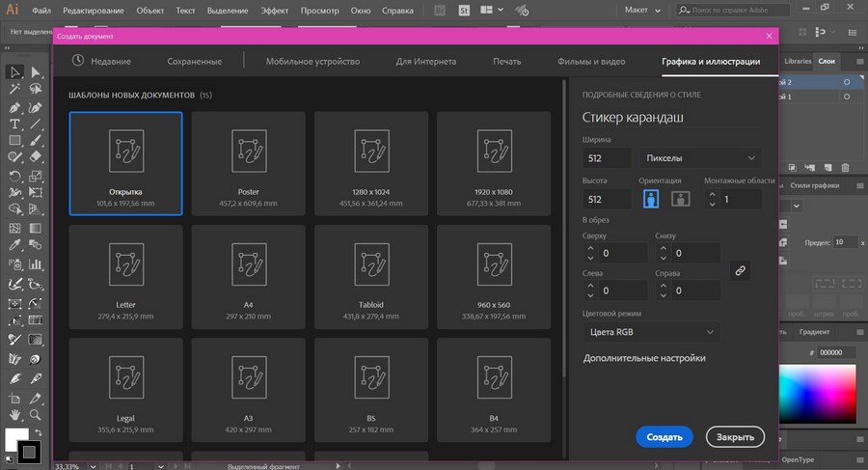Screen dimensions: 868x470
Task: Increase the Сверху bleed value
Action: point(590,249)
